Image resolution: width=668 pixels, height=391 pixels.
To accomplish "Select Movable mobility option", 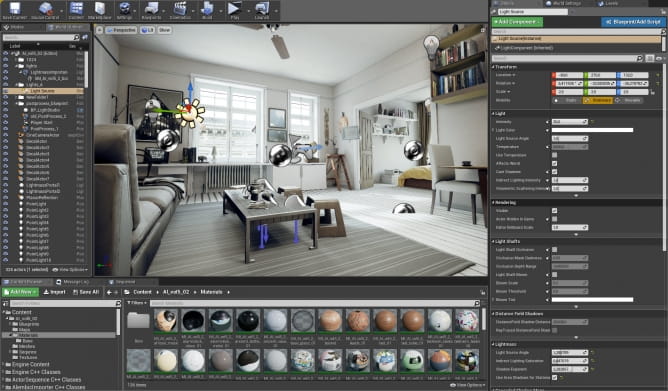I will click(x=629, y=101).
